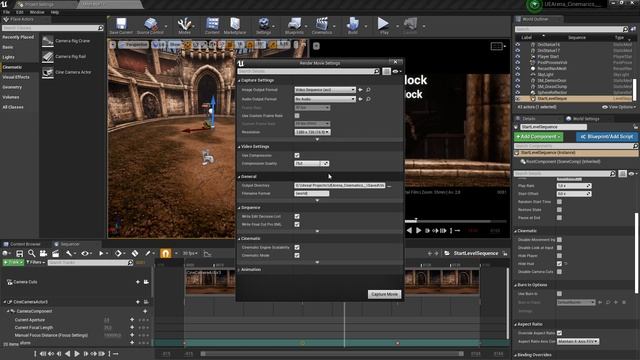
Task: Open the Blueprints toolbar icon
Action: point(294,24)
